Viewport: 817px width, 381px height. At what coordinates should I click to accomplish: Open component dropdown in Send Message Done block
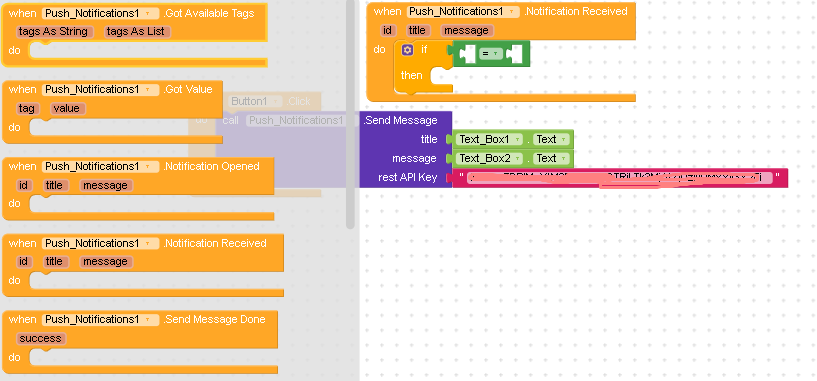[100, 319]
